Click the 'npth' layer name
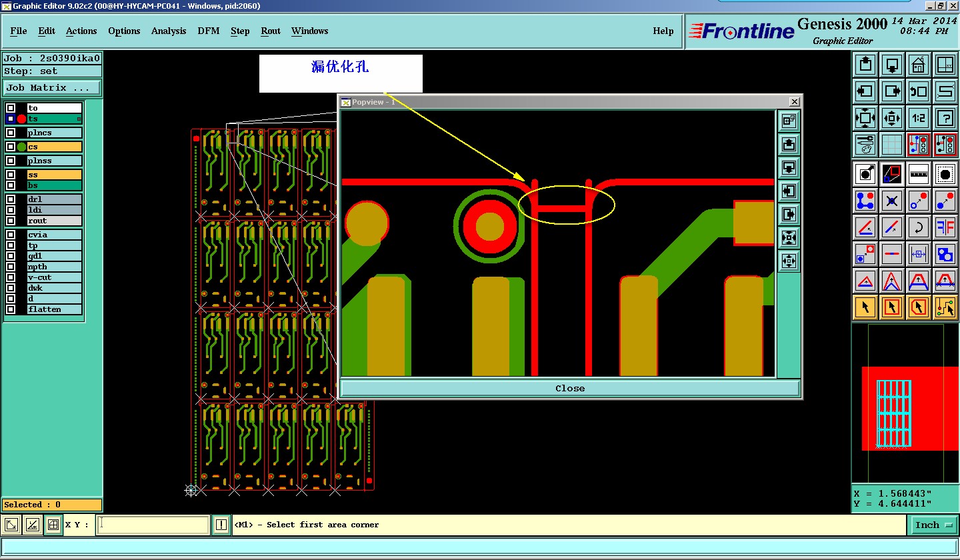The image size is (960, 560). click(x=55, y=267)
